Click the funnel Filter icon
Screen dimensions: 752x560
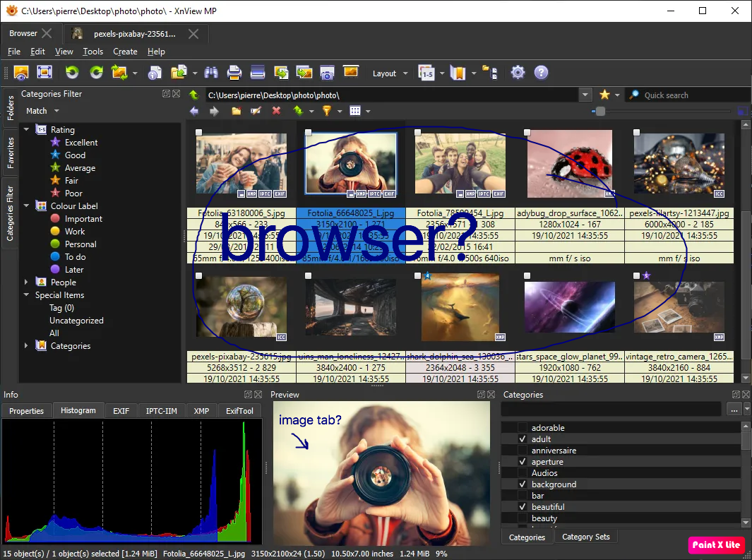pos(326,111)
